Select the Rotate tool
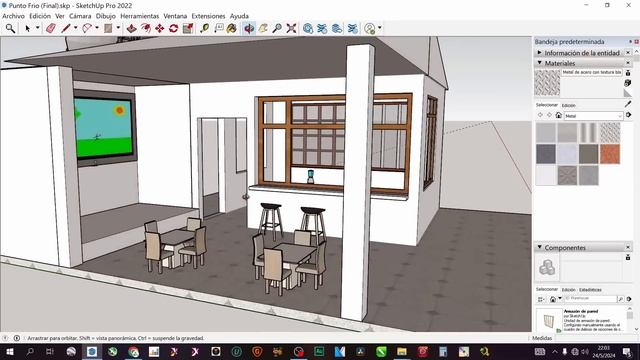 [x=173, y=28]
